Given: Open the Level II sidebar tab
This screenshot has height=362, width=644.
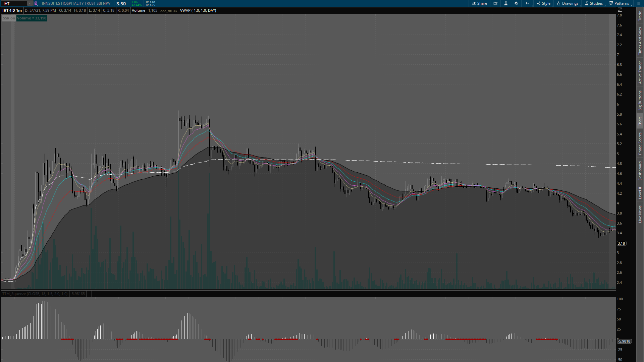Looking at the screenshot, I should point(640,193).
